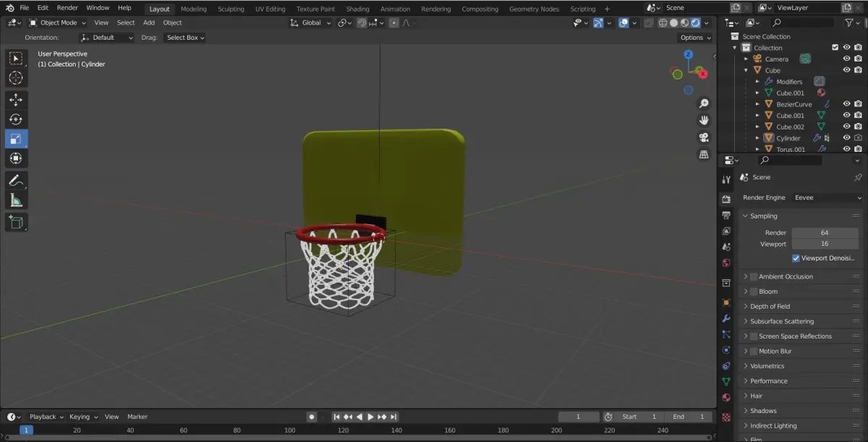Open the Global transform orientation dropdown

(310, 22)
